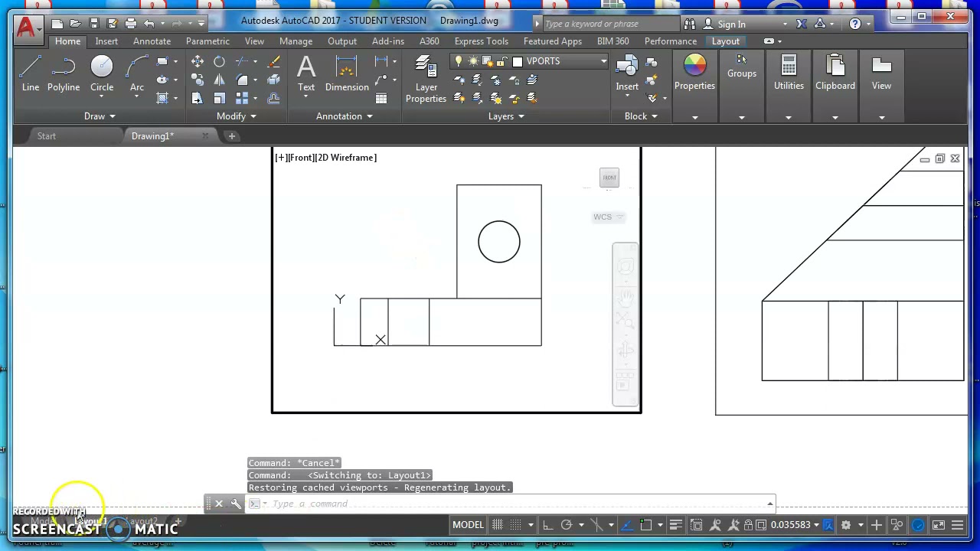Open the Insert ribbon tab

click(x=106, y=41)
